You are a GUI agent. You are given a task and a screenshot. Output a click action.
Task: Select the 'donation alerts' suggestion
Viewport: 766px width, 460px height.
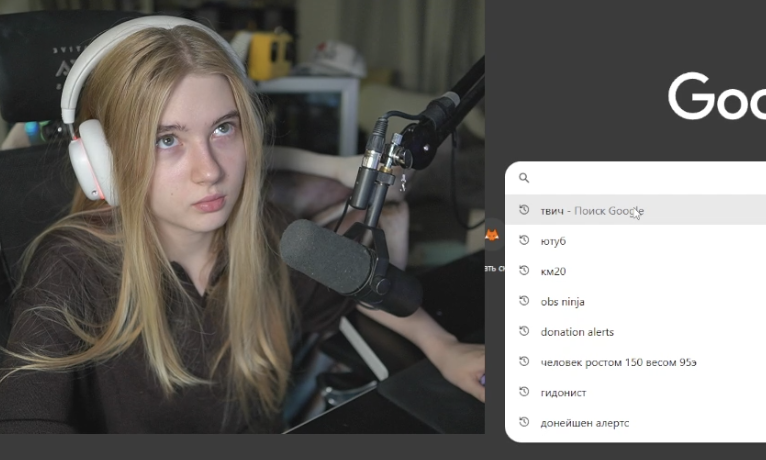coord(636,332)
